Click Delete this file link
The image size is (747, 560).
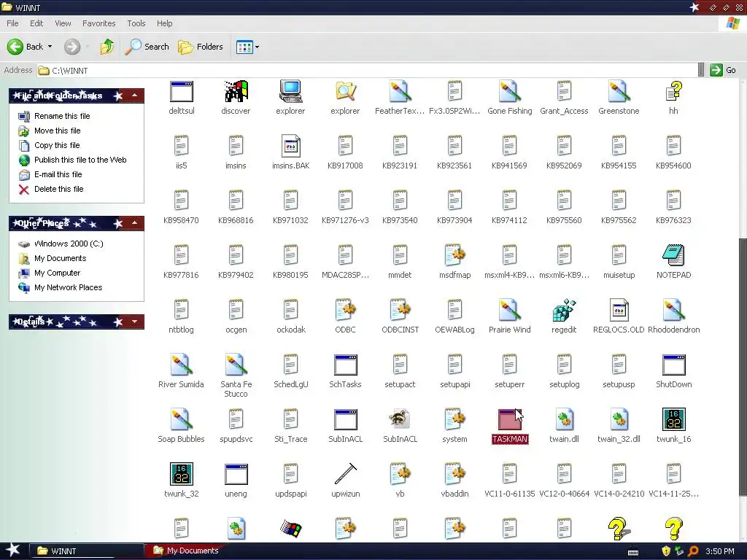(58, 189)
